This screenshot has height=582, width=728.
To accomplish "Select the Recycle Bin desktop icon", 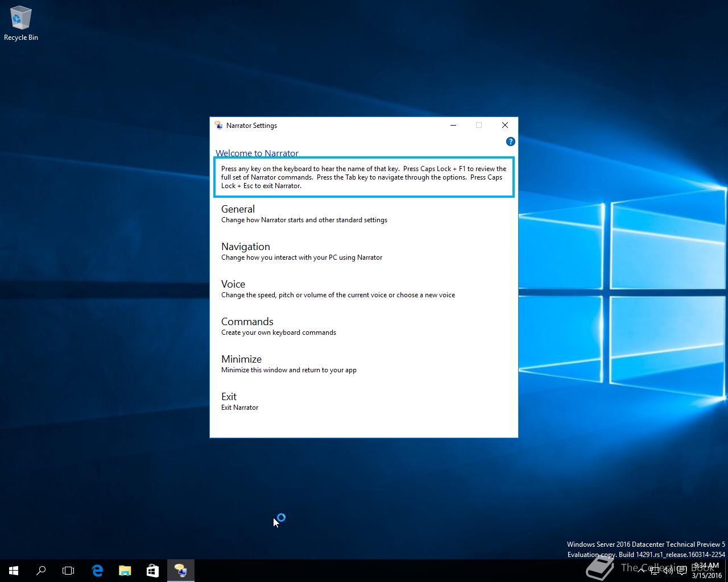I will (x=21, y=24).
